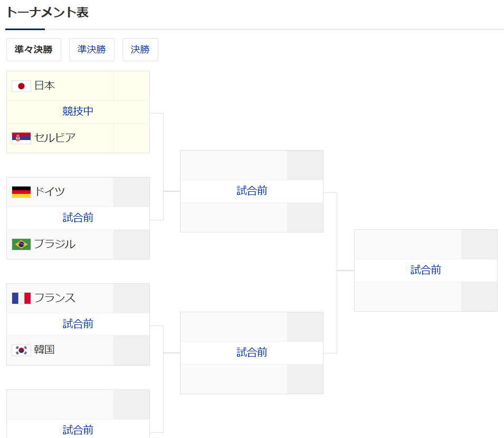The width and height of the screenshot is (504, 438).
Task: Click the セルビア team name
Action: (55, 138)
